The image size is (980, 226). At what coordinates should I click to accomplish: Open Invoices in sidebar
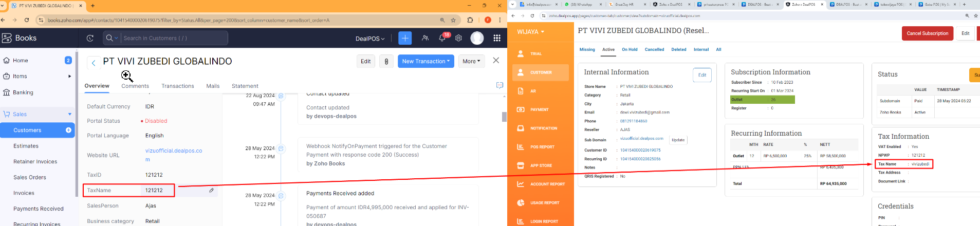tap(24, 193)
